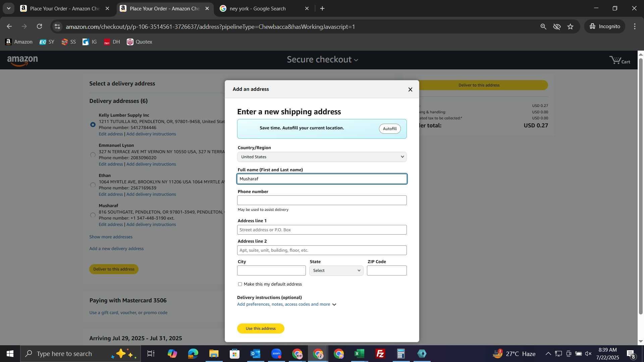
Task: Click the page vertical scrollbar
Action: pos(641,186)
